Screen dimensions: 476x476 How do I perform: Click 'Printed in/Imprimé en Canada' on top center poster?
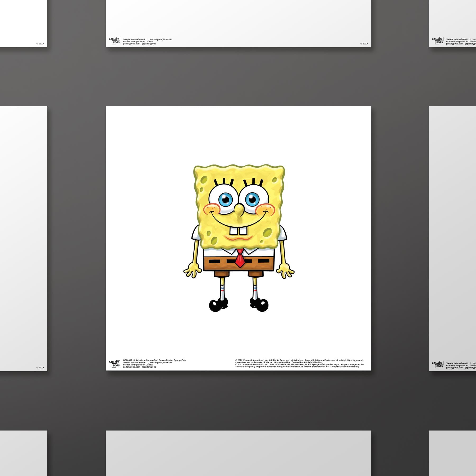pos(138,42)
